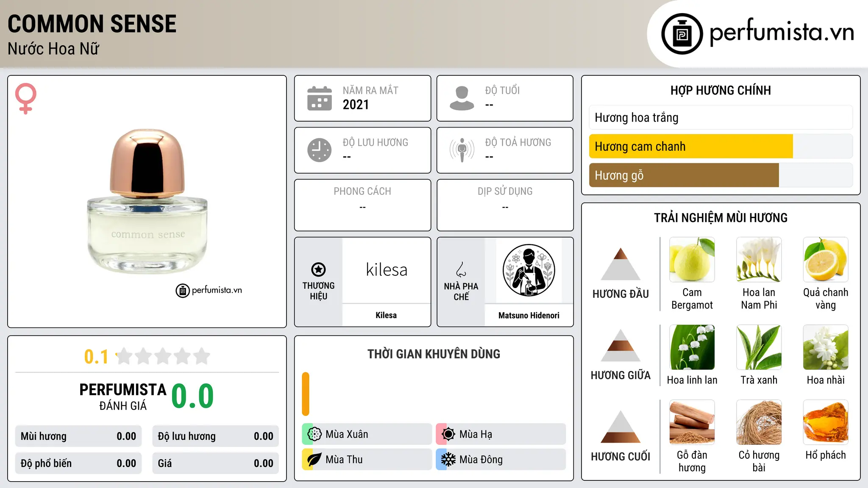Open the Trà xanh note image

pos(759,347)
